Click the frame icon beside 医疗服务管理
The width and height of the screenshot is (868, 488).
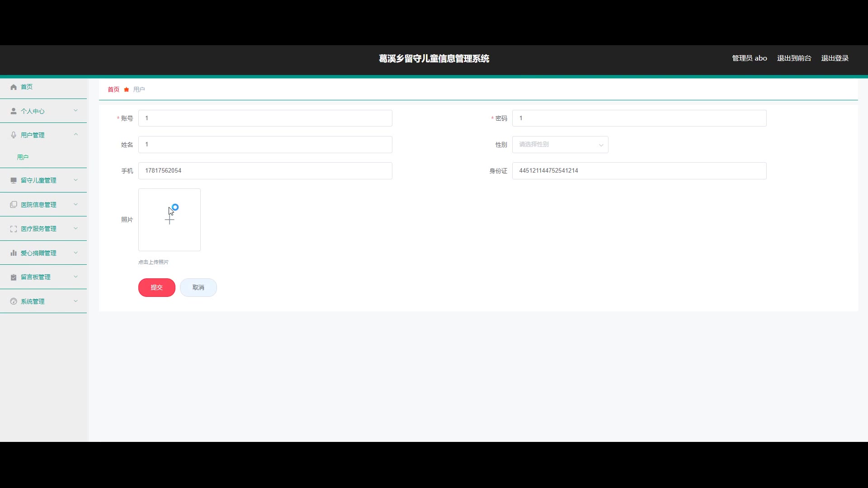pyautogui.click(x=14, y=229)
